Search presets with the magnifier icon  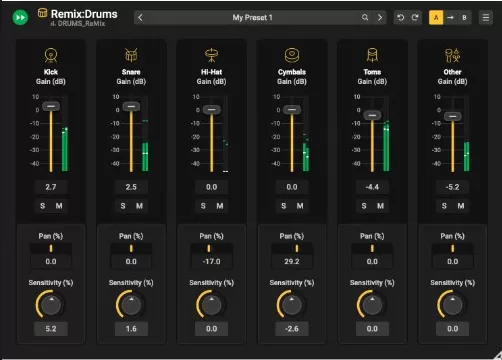(x=365, y=17)
